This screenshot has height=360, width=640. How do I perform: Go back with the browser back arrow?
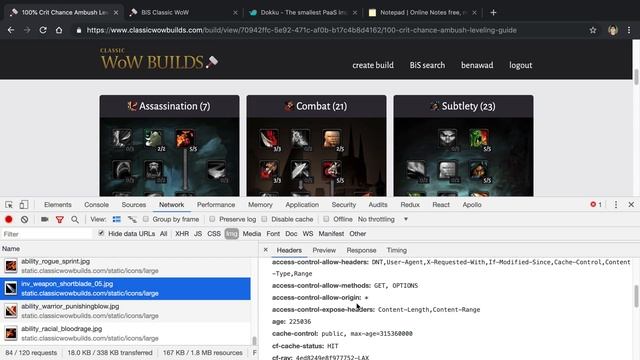coord(11,30)
